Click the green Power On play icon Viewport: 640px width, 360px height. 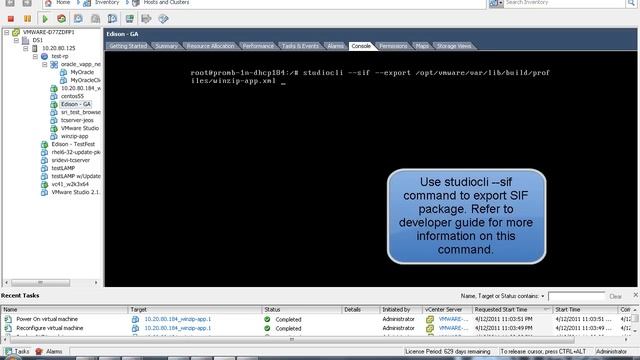(x=45, y=19)
